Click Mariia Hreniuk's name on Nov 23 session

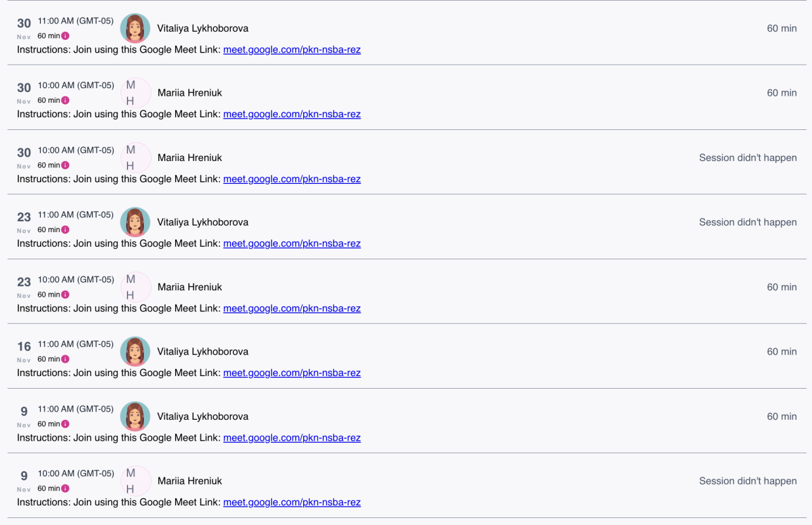click(x=190, y=287)
